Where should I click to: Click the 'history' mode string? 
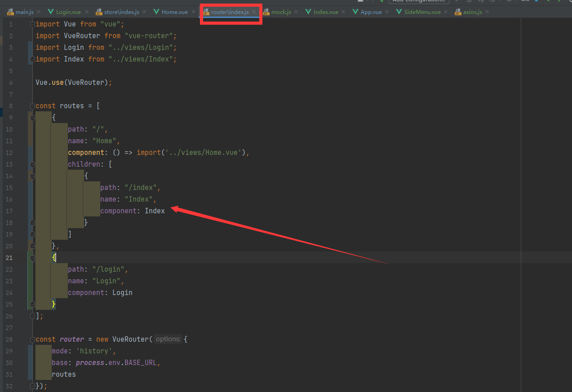(x=94, y=351)
